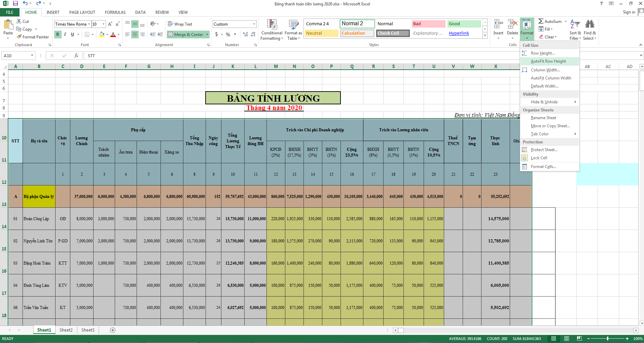Click the Format as Table icon
This screenshot has width=644, height=343.
[293, 30]
